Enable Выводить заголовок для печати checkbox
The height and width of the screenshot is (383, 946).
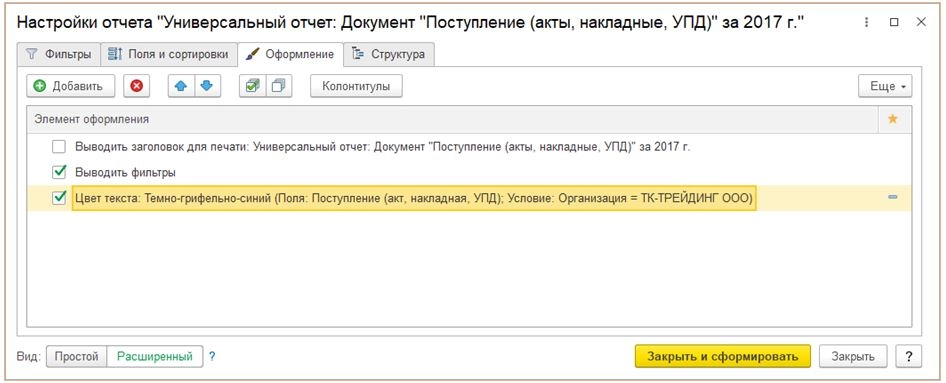pyautogui.click(x=59, y=147)
